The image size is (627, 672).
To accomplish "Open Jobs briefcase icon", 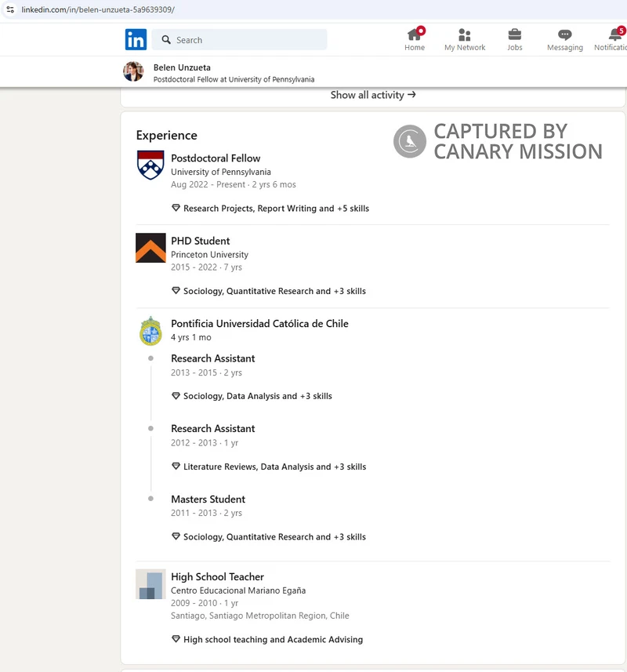I will 515,35.
